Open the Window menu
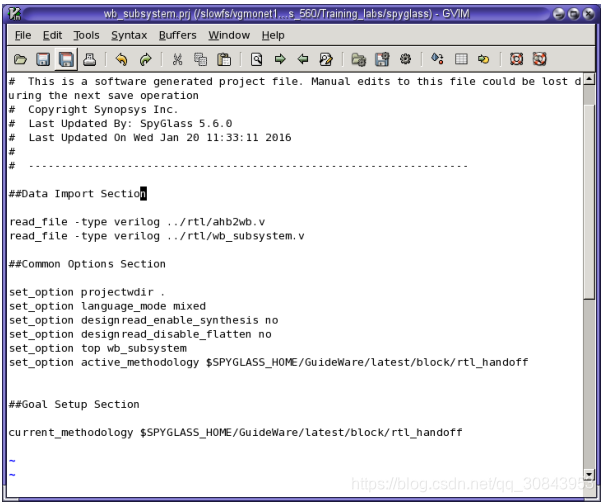 tap(229, 35)
